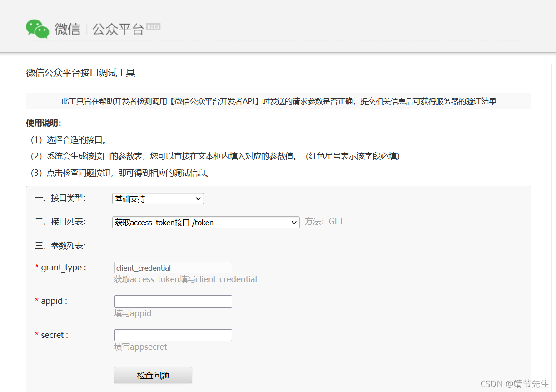The height and width of the screenshot is (392, 556).
Task: Click the green WeChat logo icon
Action: point(37,29)
